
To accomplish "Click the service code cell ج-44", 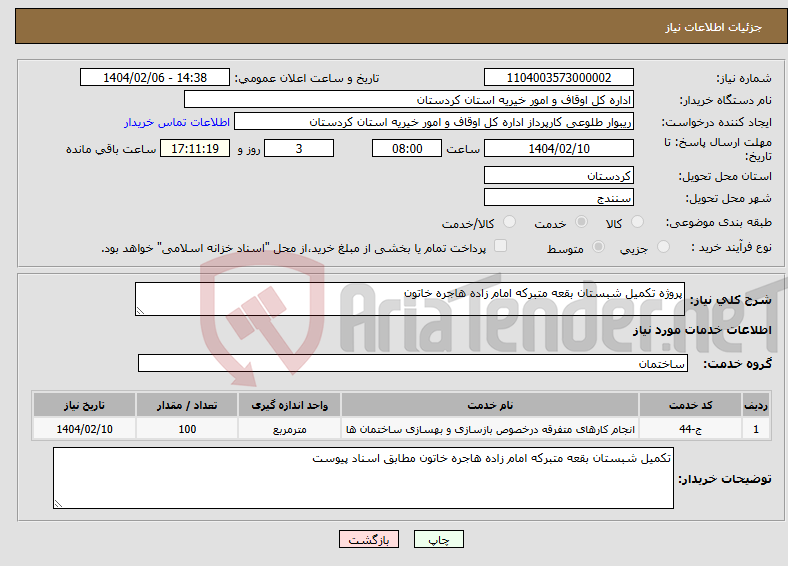I will [x=691, y=429].
